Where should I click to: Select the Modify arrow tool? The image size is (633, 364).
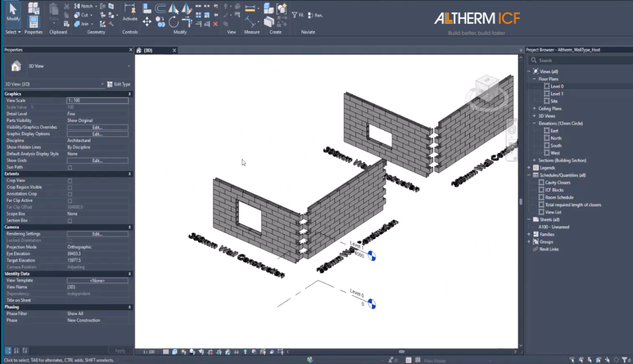click(x=13, y=12)
